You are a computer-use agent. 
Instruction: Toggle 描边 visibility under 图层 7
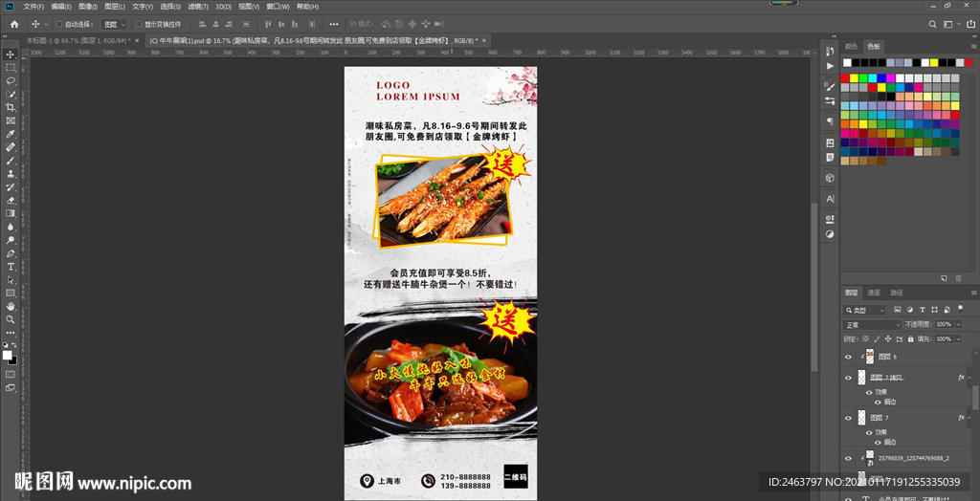click(x=879, y=442)
